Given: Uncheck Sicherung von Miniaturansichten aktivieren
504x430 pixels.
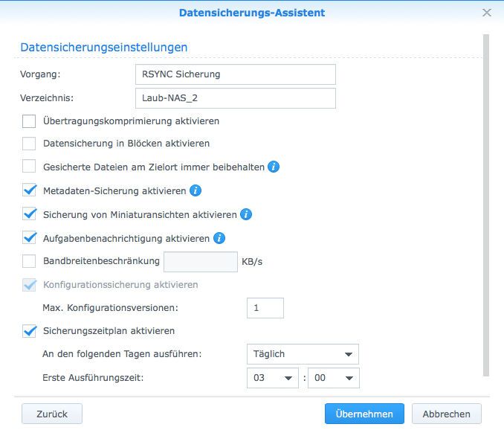Looking at the screenshot, I should click(x=29, y=215).
